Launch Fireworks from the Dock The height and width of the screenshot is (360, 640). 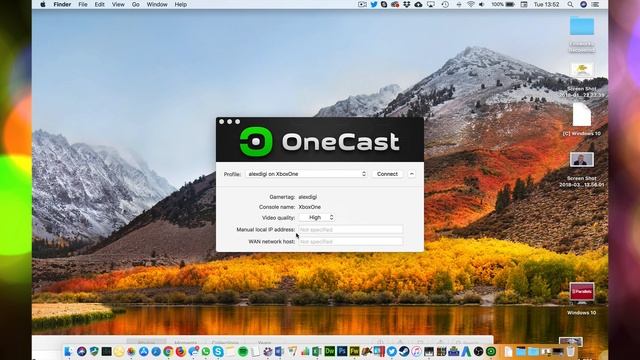[354, 351]
